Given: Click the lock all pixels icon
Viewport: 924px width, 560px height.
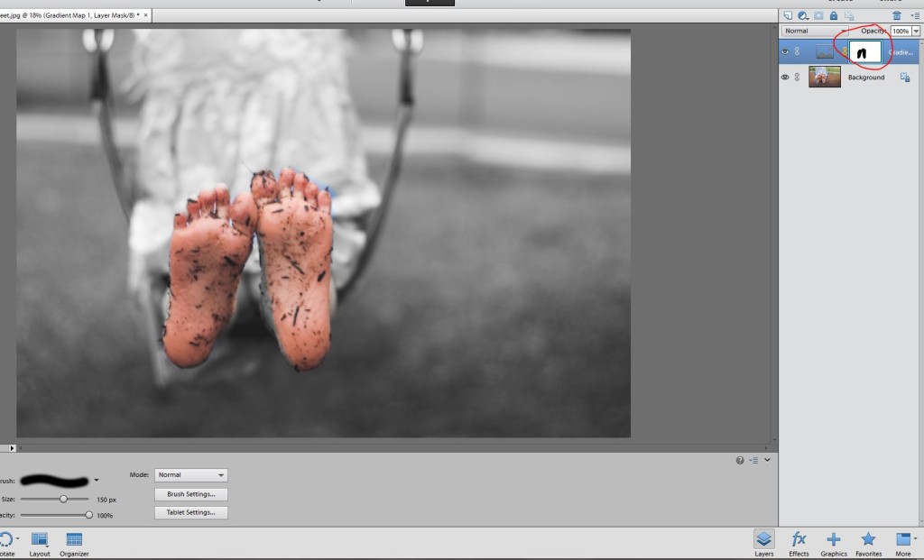Looking at the screenshot, I should [x=833, y=15].
